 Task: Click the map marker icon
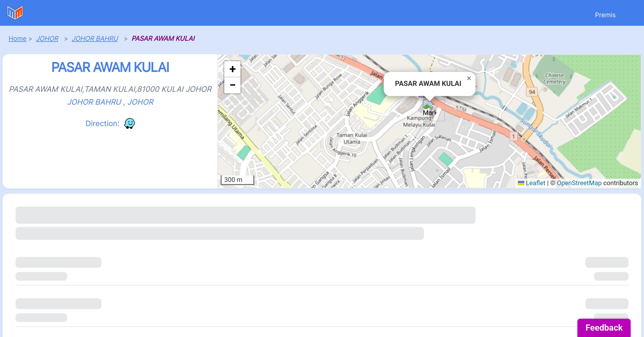pos(429,108)
